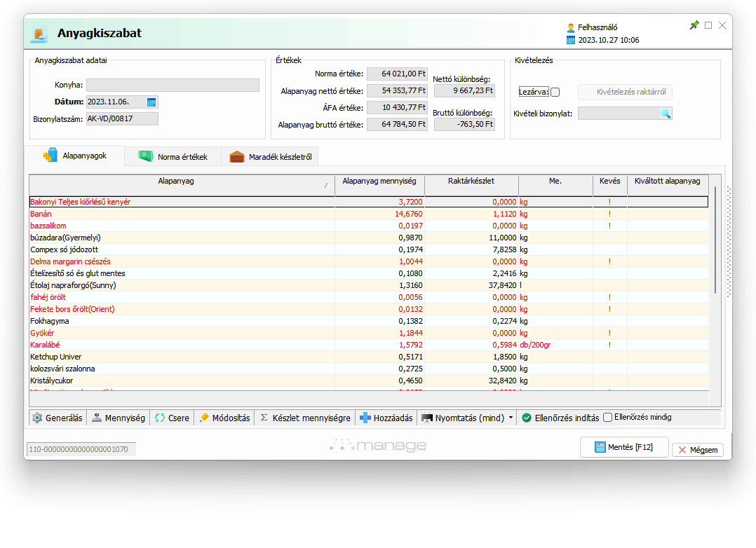Image resolution: width=756 pixels, height=548 pixels.
Task: Click the Módosítás pencil icon
Action: pos(205,418)
